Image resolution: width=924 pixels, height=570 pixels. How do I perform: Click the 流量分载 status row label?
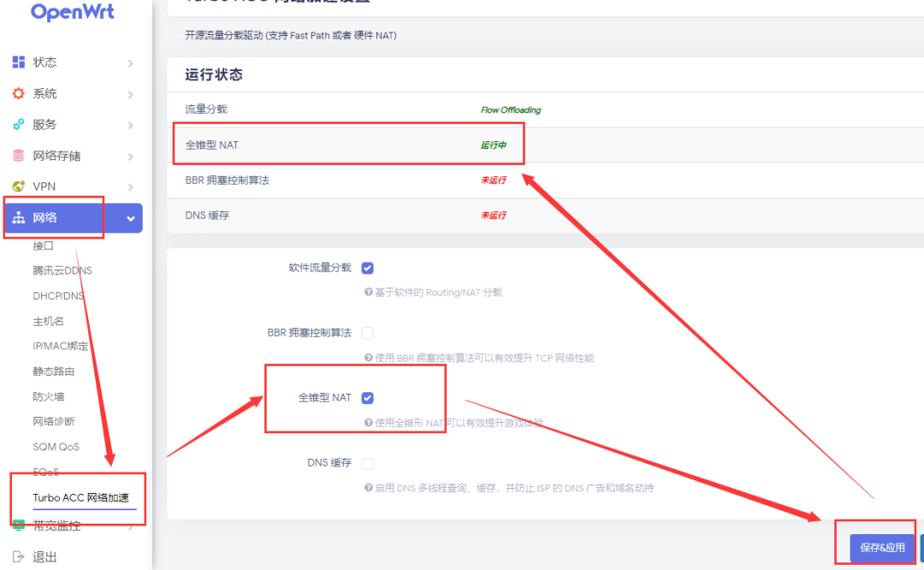[205, 109]
